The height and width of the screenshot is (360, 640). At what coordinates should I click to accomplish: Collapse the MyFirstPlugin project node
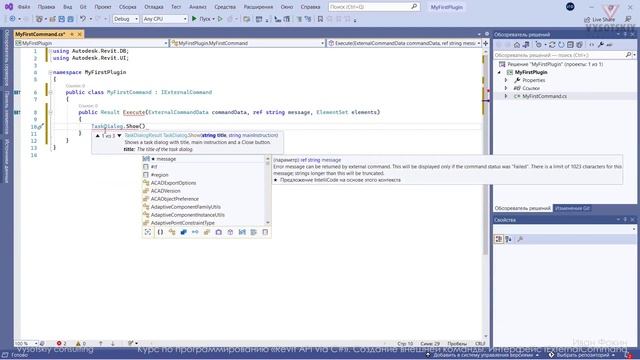click(499, 72)
